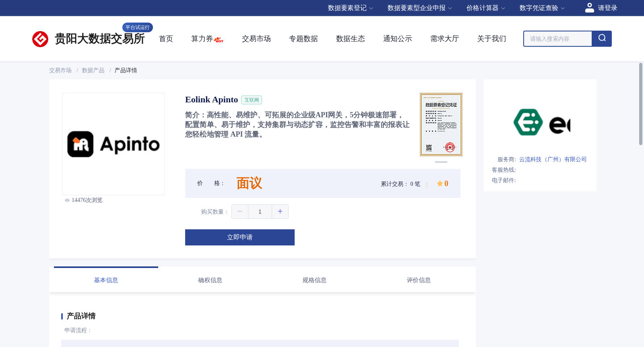Open 通知公示 navigation item
Image resolution: width=644 pixels, height=347 pixels.
point(398,39)
